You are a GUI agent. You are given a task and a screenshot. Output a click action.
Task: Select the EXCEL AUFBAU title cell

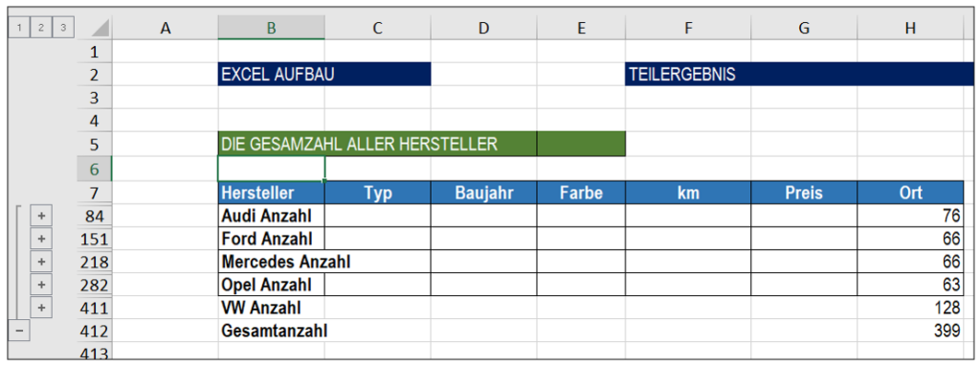pyautogui.click(x=324, y=75)
